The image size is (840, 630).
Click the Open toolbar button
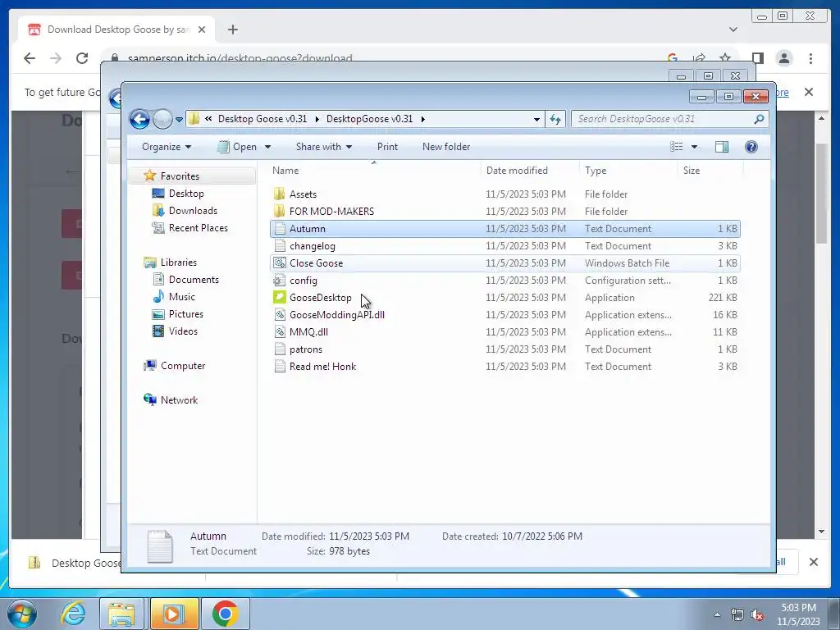(x=237, y=147)
